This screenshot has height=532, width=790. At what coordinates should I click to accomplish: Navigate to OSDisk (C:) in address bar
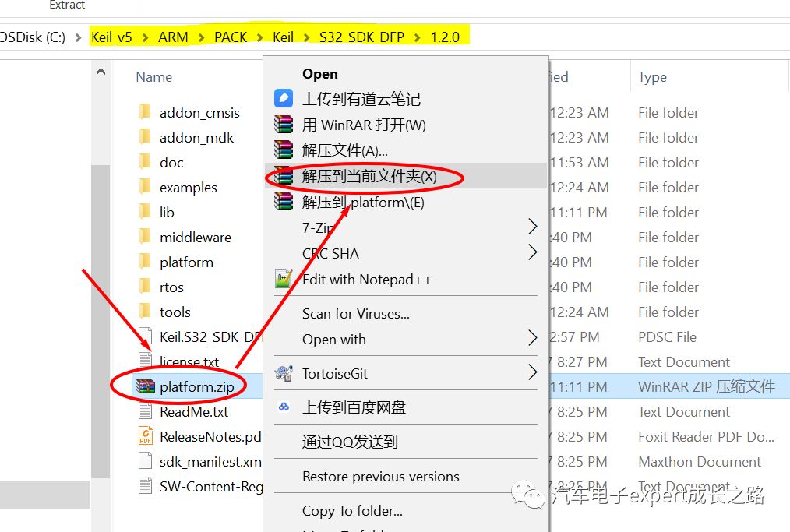33,37
